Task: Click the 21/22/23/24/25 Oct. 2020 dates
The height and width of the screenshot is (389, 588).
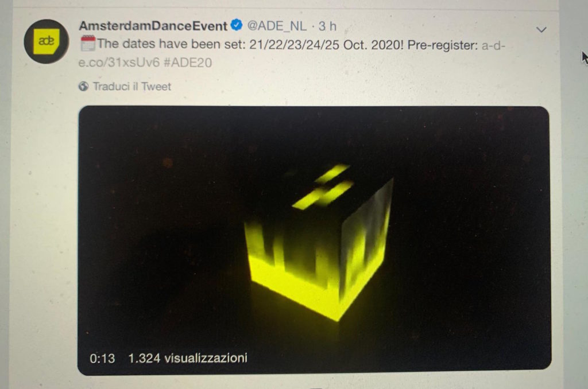Action: pos(326,45)
